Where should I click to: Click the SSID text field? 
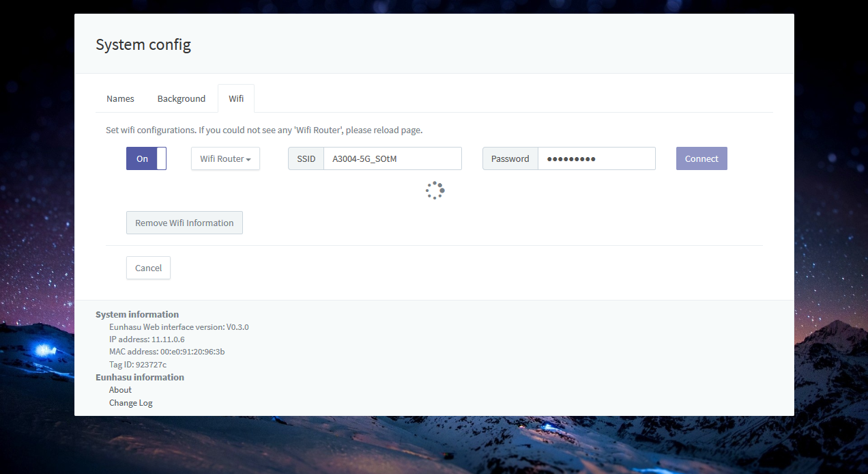click(x=392, y=158)
